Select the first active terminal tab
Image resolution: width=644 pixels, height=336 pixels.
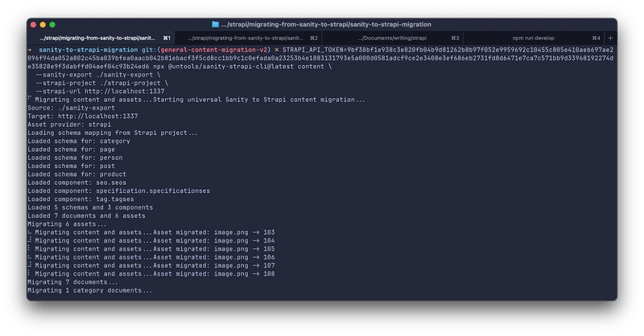pyautogui.click(x=98, y=38)
